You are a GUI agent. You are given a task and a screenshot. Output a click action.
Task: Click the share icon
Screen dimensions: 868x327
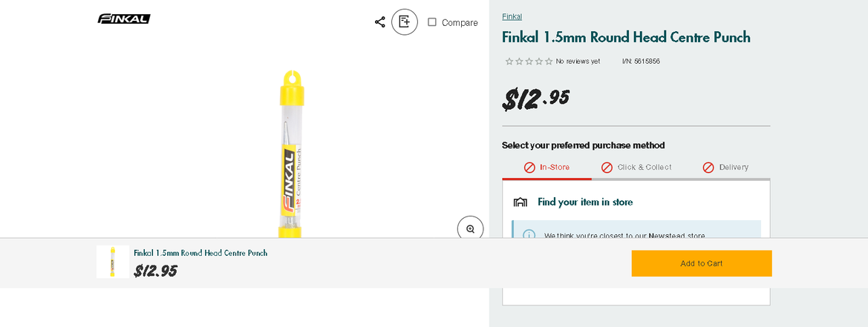pos(380,22)
